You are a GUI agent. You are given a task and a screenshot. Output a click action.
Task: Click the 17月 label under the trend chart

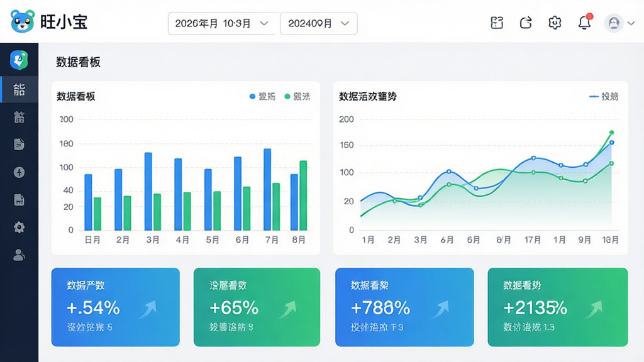[532, 239]
